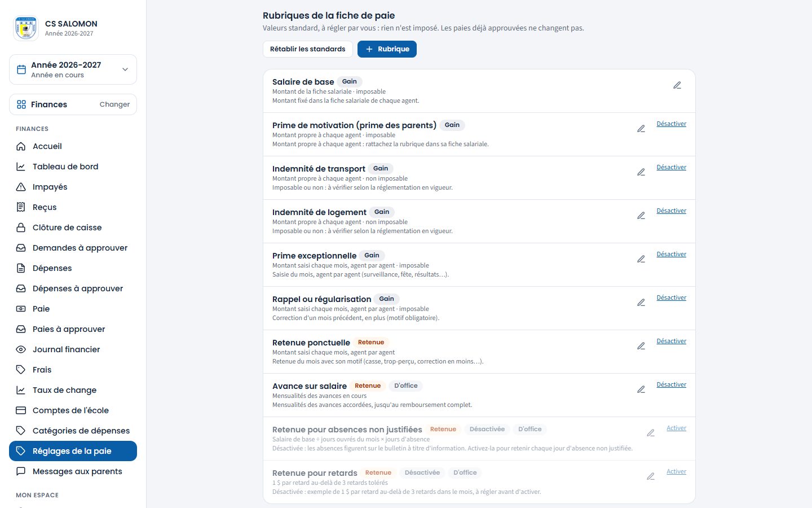The image size is (812, 508).
Task: Click Rétablir les standards button
Action: pyautogui.click(x=307, y=49)
